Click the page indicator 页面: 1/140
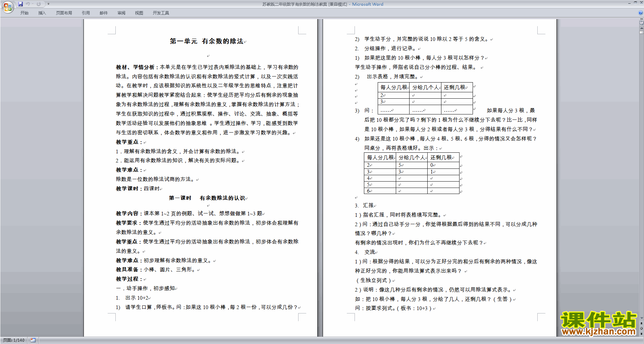Screen dimensions: 644x344 [14, 340]
